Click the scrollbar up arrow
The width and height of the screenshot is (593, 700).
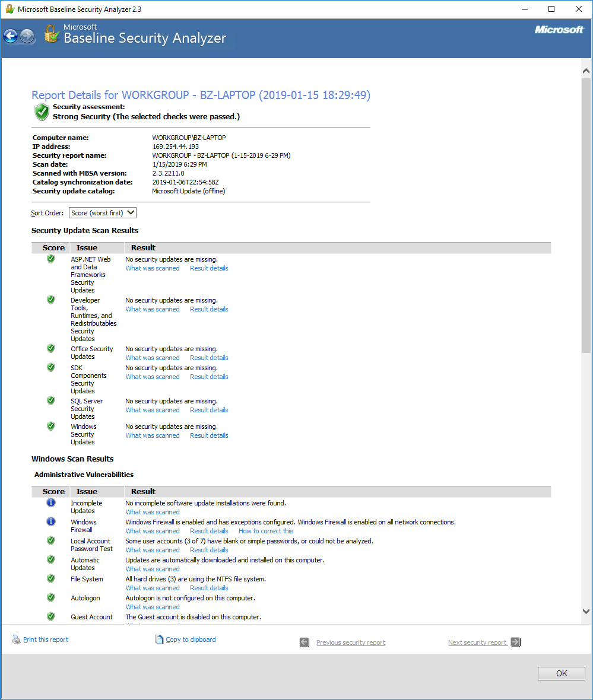click(586, 71)
